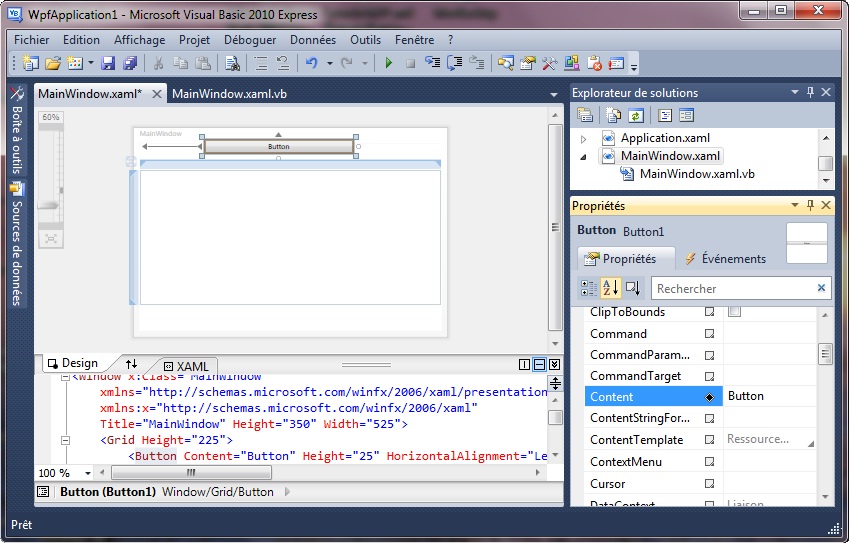This screenshot has width=849, height=543.
Task: Click the Add New Item toolbar icon
Action: pyautogui.click(x=74, y=63)
